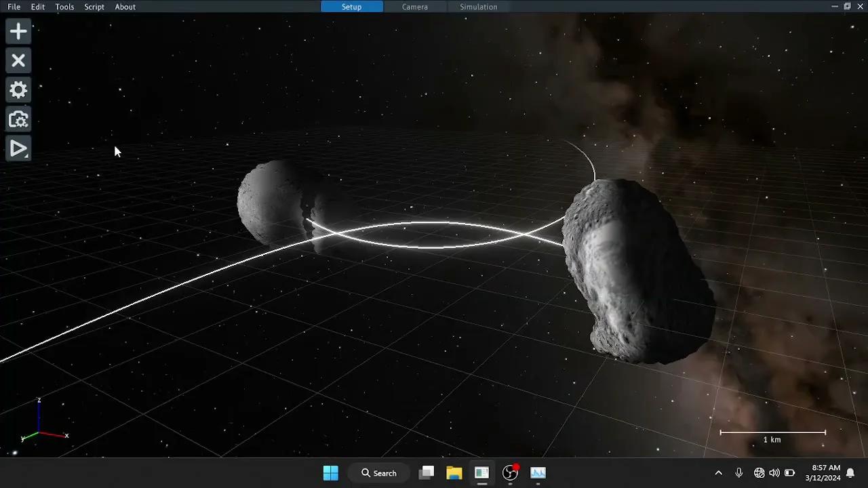
Task: Switch to the Camera tab
Action: click(414, 7)
